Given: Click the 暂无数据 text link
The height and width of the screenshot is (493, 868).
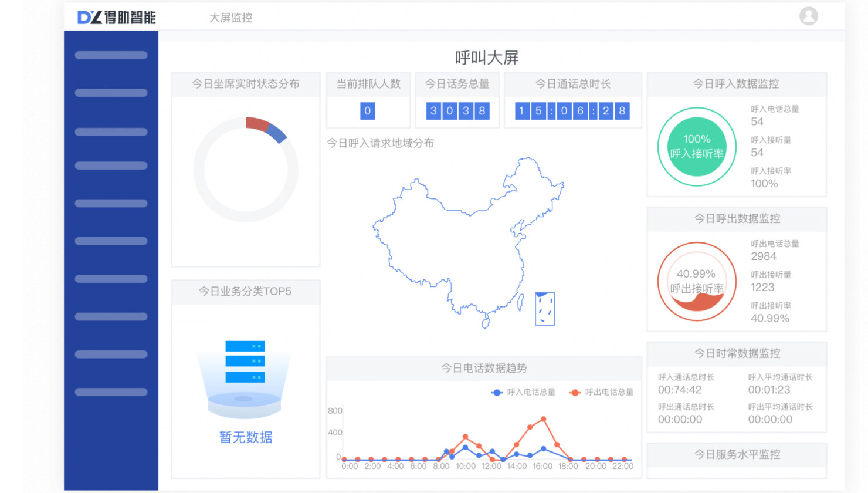Looking at the screenshot, I should pyautogui.click(x=246, y=437).
